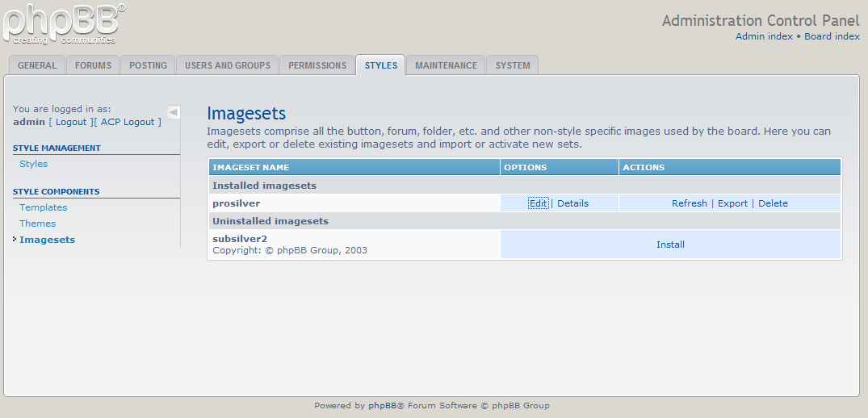The width and height of the screenshot is (868, 418).
Task: Open Styles in Style Management
Action: point(34,164)
